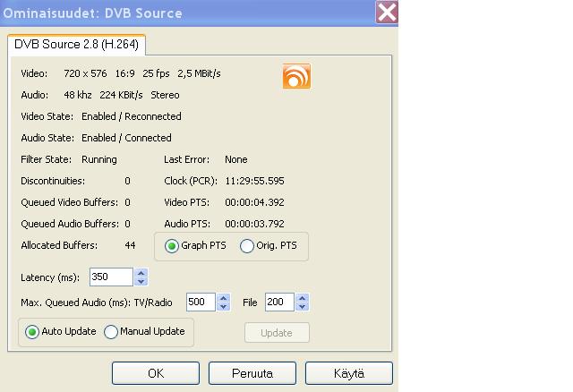Decrease the Latency (ms) value with down arrow
The image size is (573, 392).
click(141, 281)
